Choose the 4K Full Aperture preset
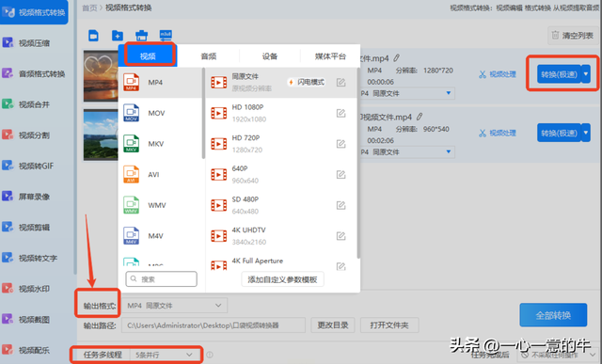602x364 pixels. (281, 261)
